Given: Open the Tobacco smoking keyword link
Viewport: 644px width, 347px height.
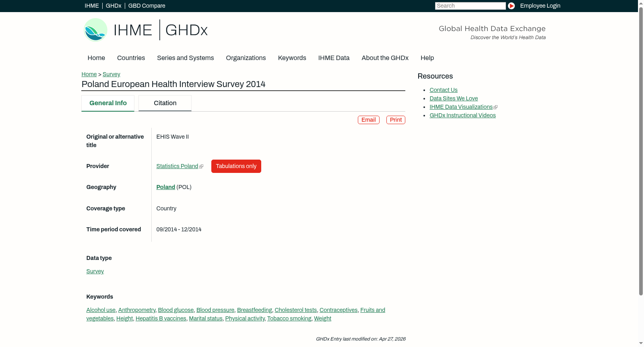Looking at the screenshot, I should click(289, 319).
